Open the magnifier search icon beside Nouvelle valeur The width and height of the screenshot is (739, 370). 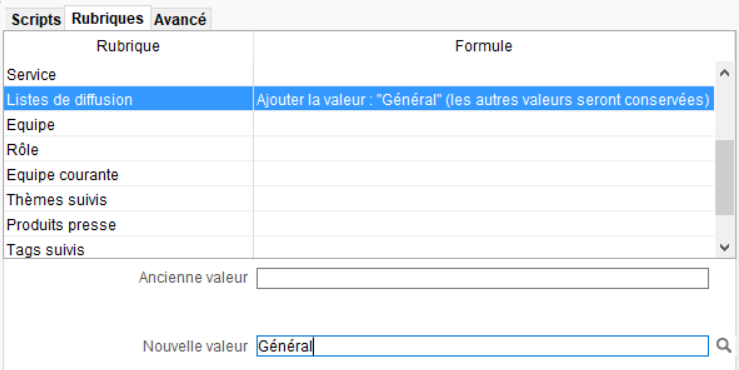point(724,345)
